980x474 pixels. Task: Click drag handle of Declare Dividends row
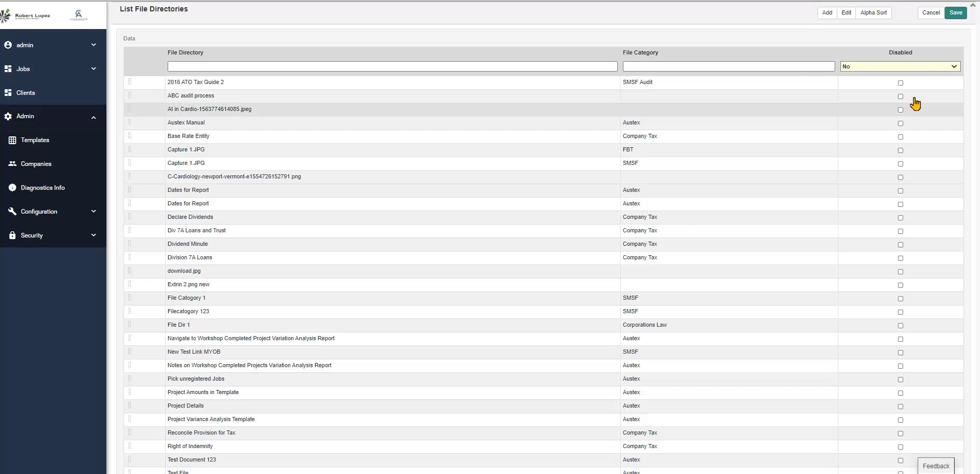coord(129,216)
